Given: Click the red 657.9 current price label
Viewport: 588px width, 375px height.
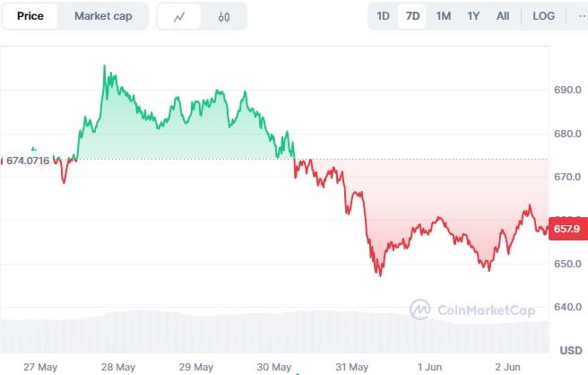Looking at the screenshot, I should pos(567,229).
